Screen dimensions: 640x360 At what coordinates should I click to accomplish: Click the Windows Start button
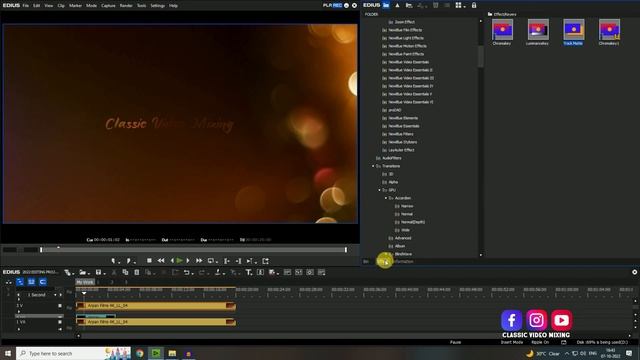point(8,353)
